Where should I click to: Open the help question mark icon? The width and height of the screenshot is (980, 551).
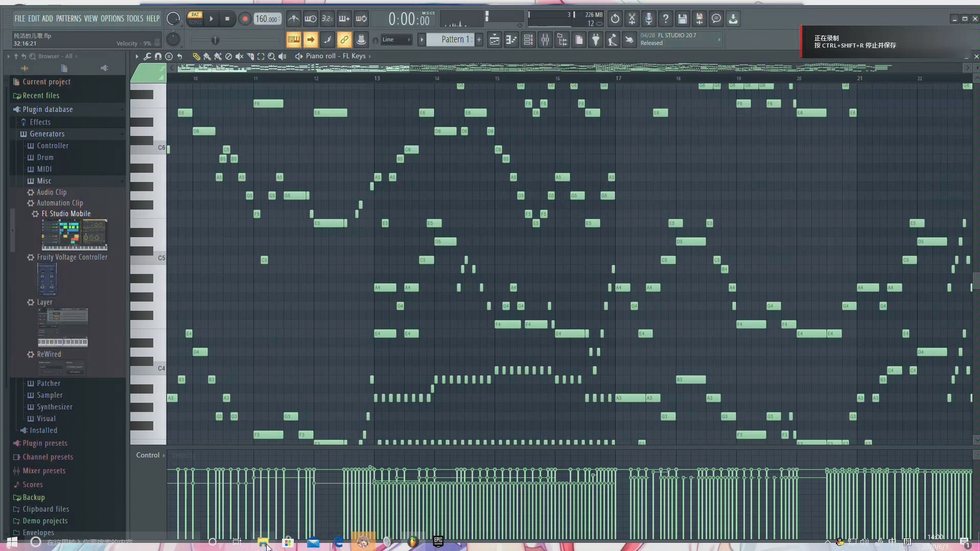coord(666,19)
